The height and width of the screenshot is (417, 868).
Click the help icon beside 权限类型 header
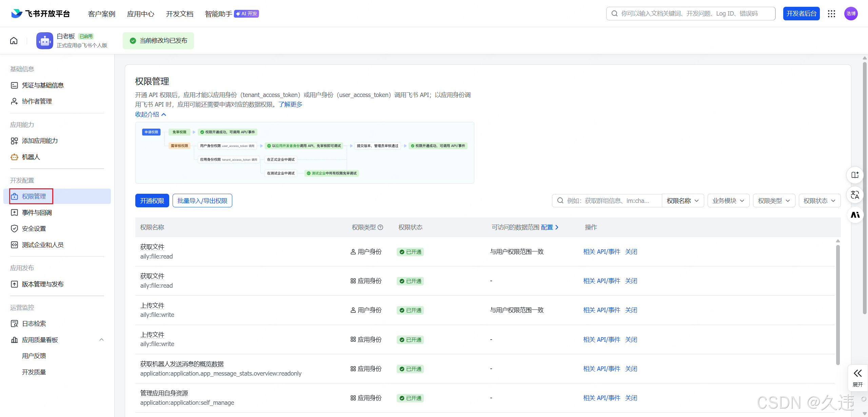[x=380, y=227]
